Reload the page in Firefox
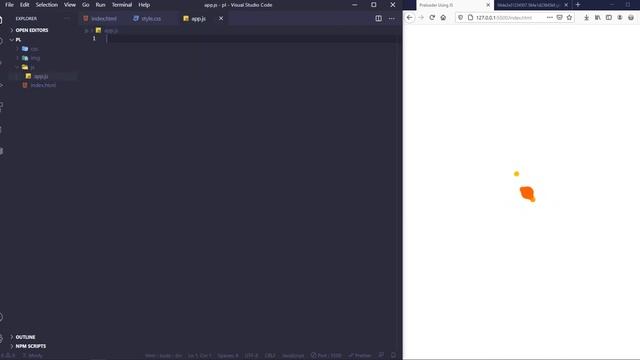This screenshot has height=360, width=640. point(432,18)
